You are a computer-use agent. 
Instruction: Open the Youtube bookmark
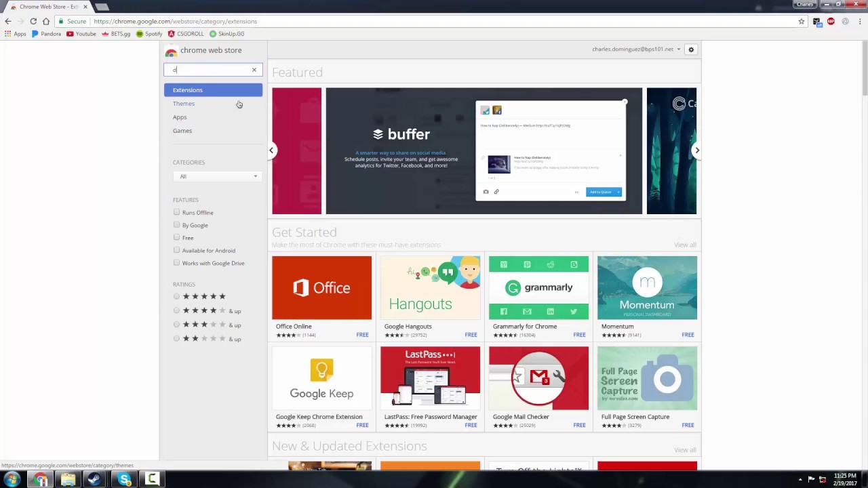pyautogui.click(x=81, y=34)
